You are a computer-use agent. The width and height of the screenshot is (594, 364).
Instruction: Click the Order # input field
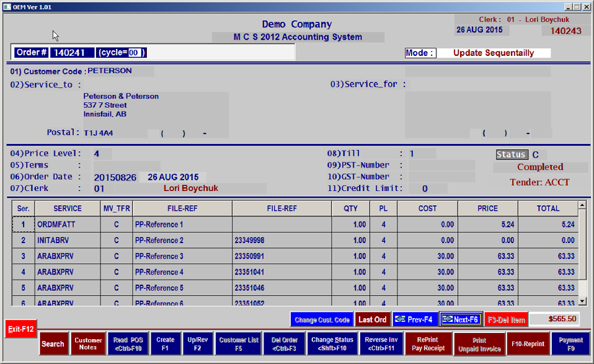pos(73,53)
